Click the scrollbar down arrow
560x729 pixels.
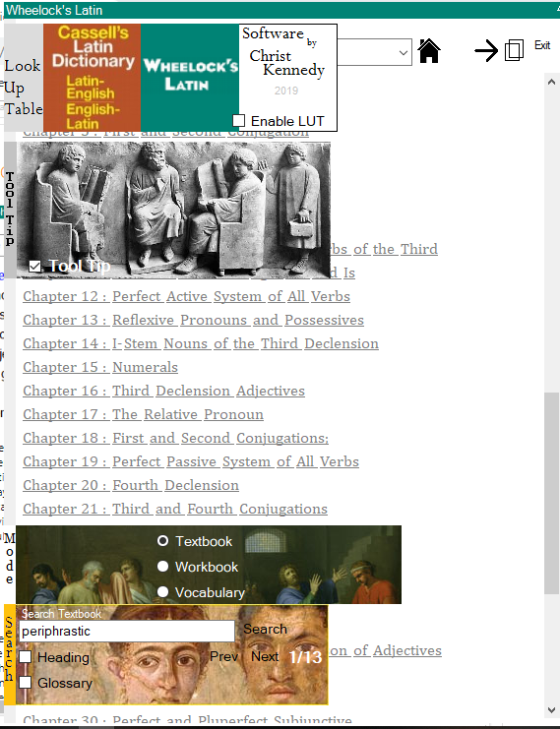tap(551, 710)
